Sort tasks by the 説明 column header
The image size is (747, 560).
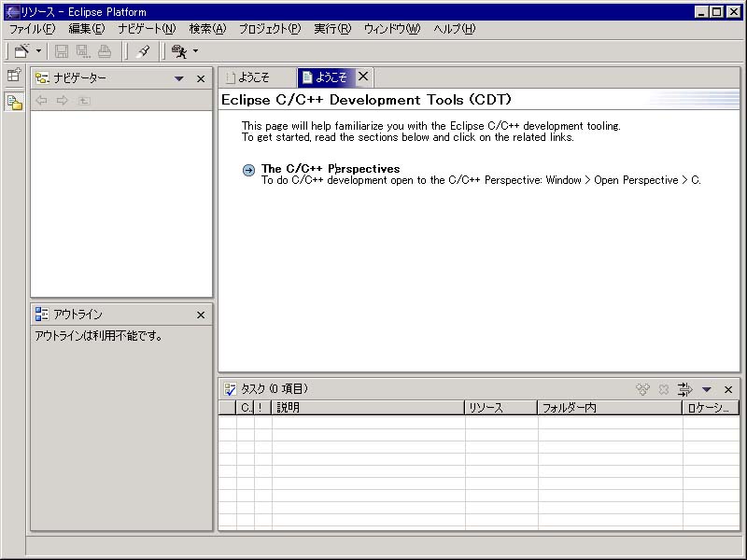point(368,408)
